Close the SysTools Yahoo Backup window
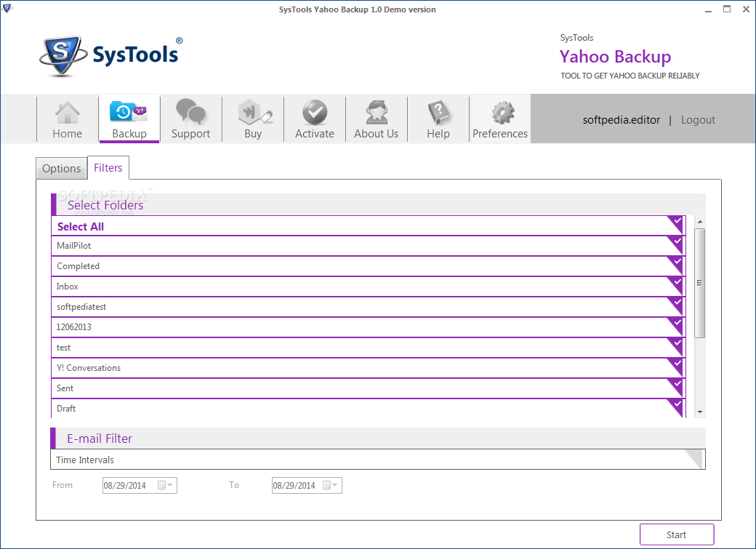 point(746,9)
